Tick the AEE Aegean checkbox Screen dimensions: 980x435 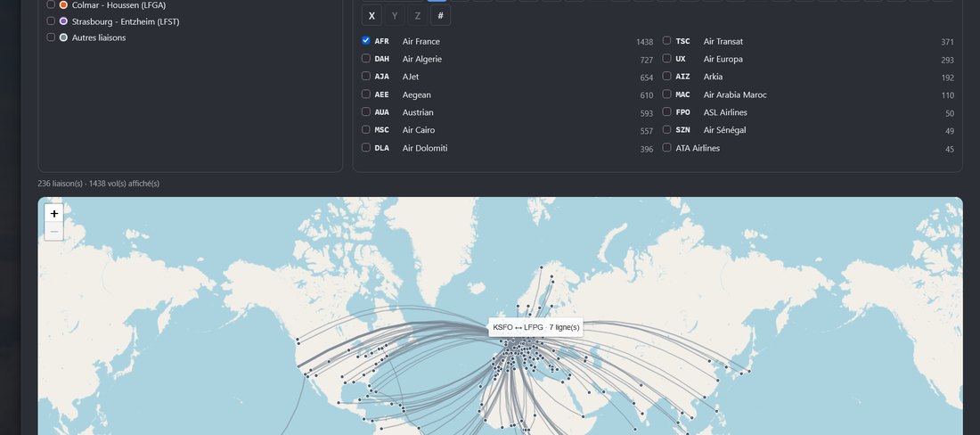click(x=366, y=94)
